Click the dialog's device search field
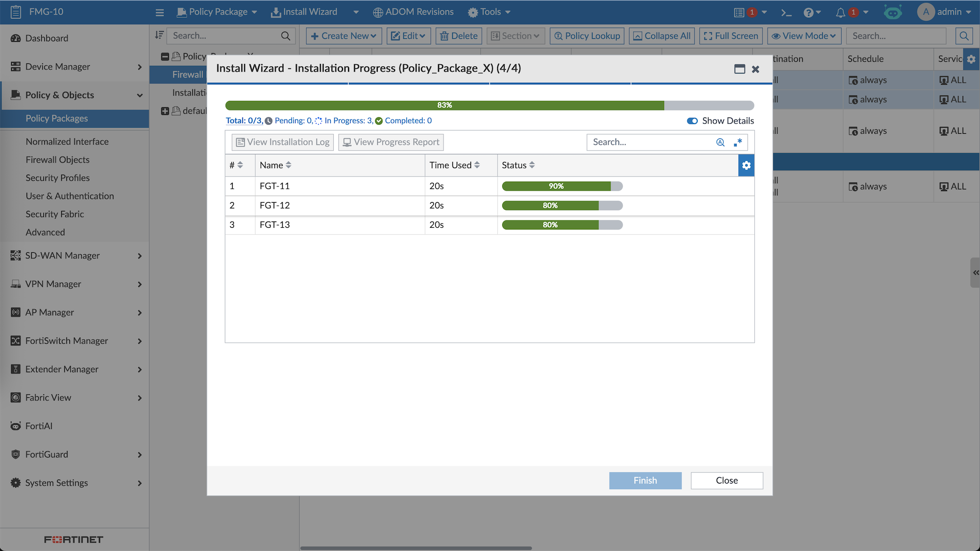 pos(651,142)
